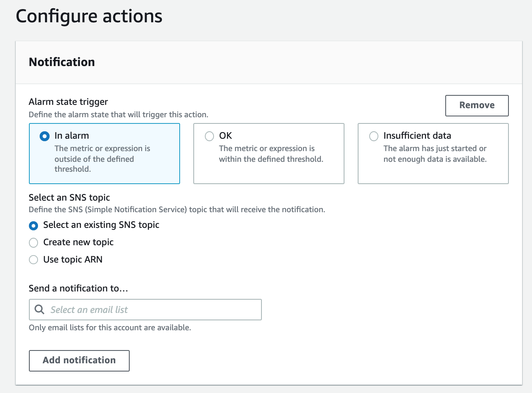Screen dimensions: 532x393
Task: Click the Alarm state trigger label
Action: [x=69, y=102]
